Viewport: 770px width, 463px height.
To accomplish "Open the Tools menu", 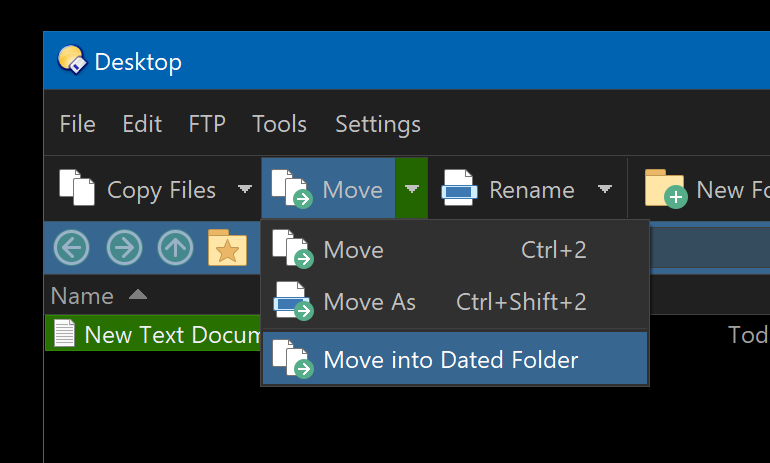I will point(279,124).
